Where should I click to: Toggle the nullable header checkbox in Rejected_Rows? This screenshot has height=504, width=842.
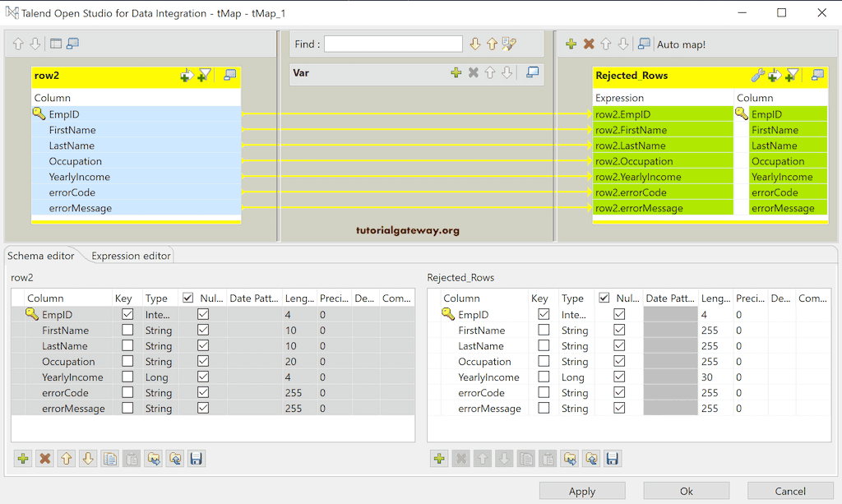pos(604,298)
